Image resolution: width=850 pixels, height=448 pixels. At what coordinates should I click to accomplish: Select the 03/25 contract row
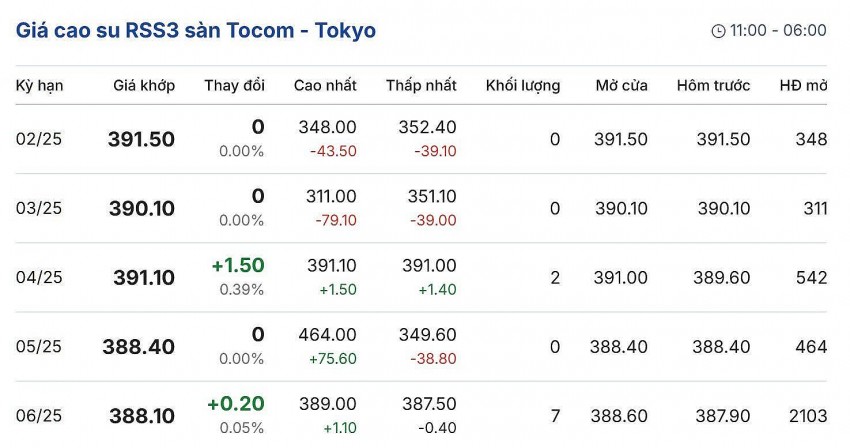[39, 208]
